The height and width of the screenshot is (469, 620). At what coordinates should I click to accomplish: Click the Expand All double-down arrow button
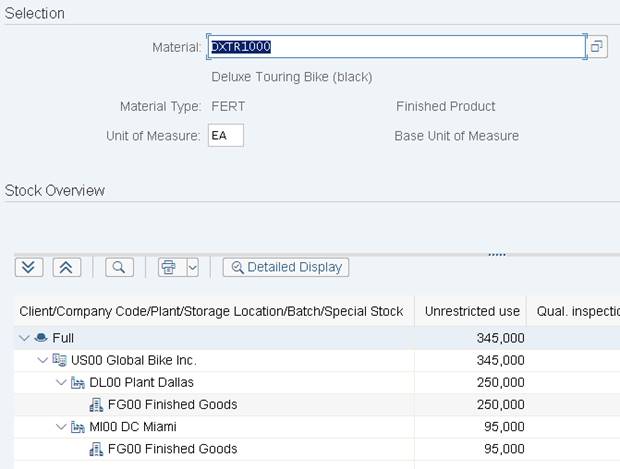[29, 267]
